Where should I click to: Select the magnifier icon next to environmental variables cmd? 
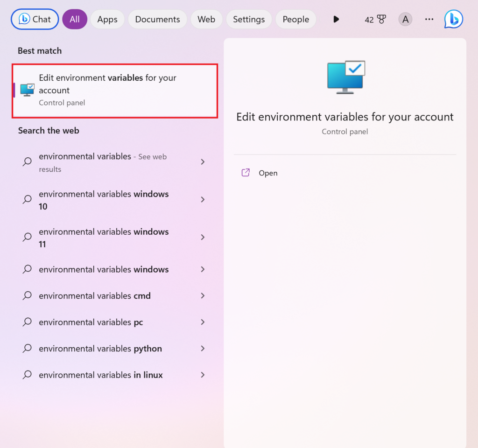[27, 295]
